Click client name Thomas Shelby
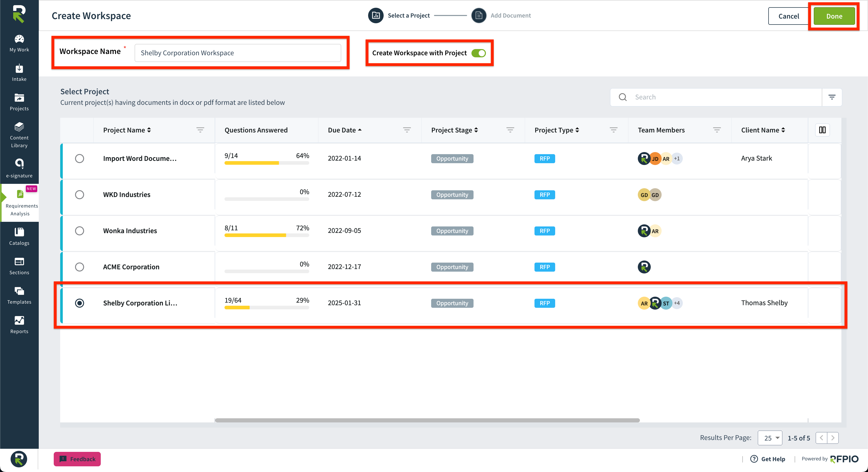Viewport: 868px width, 472px height. click(x=764, y=303)
